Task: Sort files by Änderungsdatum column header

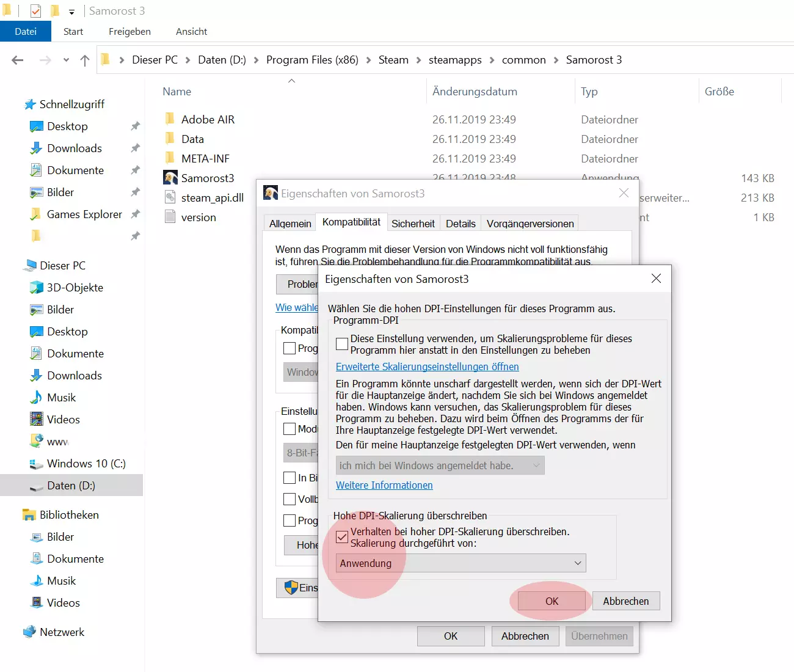Action: pos(475,92)
